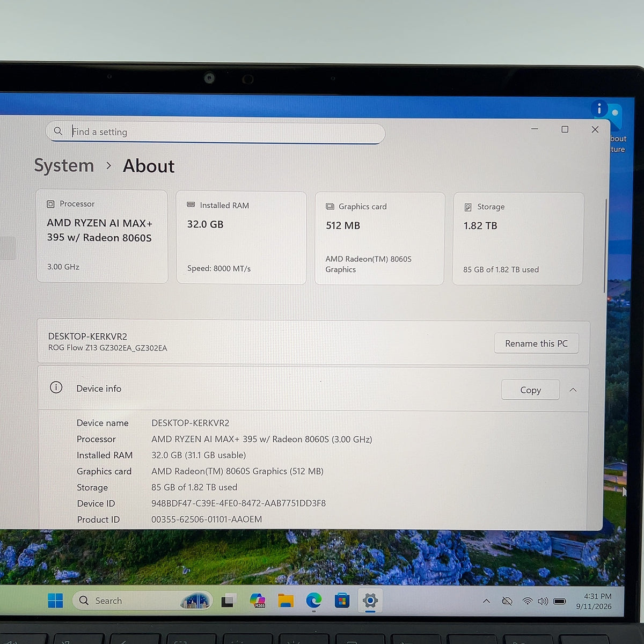Select the text 'AMD Radeon(TM) 8060S Graphics (512 MB)'
Image resolution: width=644 pixels, height=644 pixels.
(237, 471)
